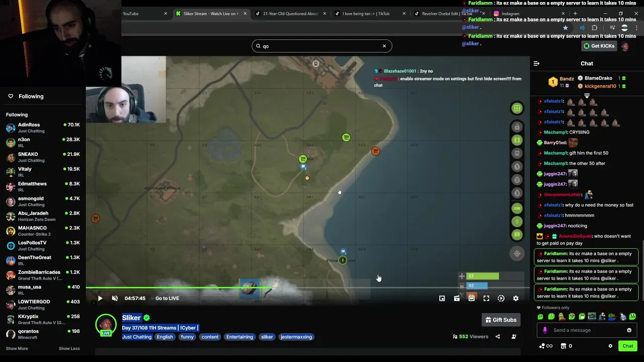Open browser extensions puzzle icon
644x362 pixels.
(595, 28)
